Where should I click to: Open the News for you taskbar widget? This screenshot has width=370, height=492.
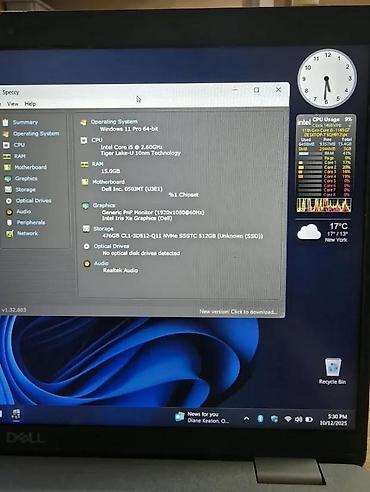(x=202, y=417)
